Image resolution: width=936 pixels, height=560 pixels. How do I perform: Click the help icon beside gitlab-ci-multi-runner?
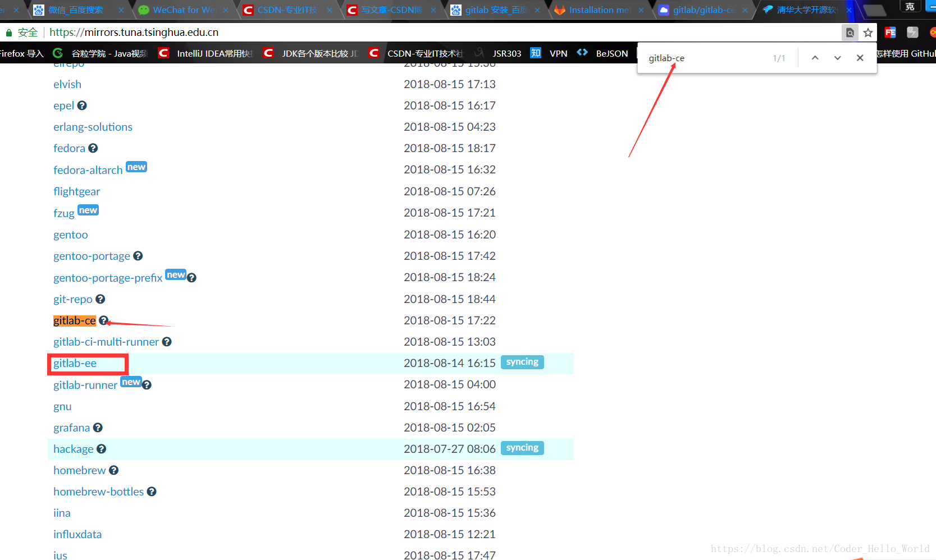[167, 342]
